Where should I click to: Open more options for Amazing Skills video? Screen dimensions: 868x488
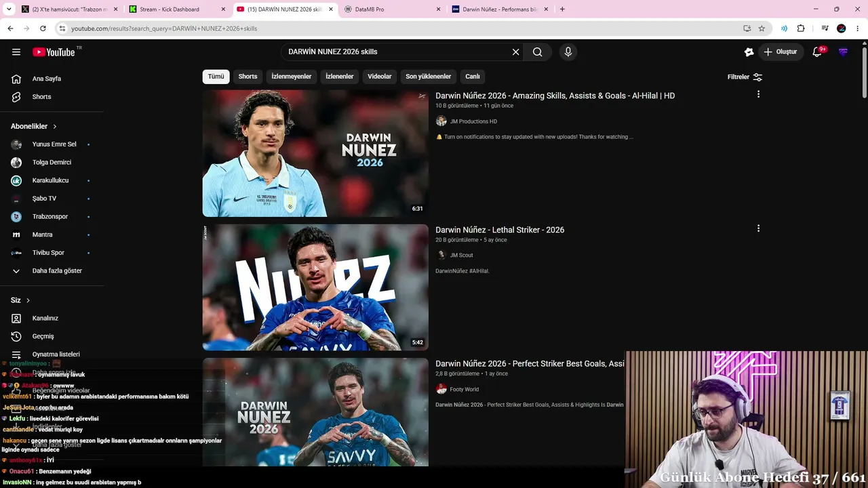pyautogui.click(x=758, y=94)
